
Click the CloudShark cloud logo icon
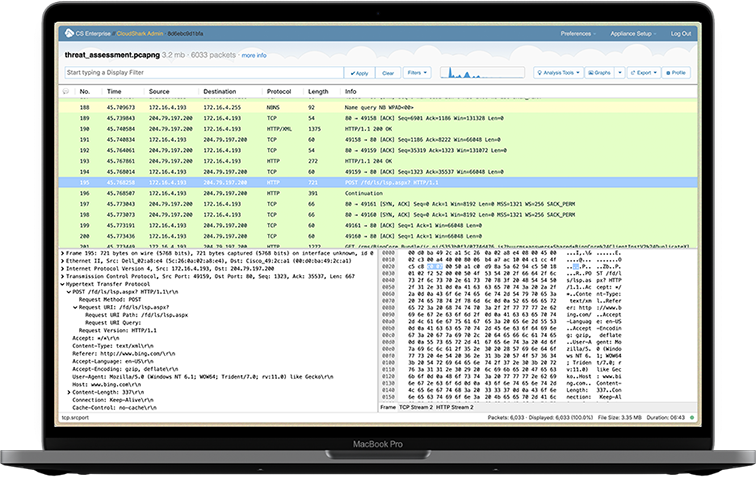point(69,33)
